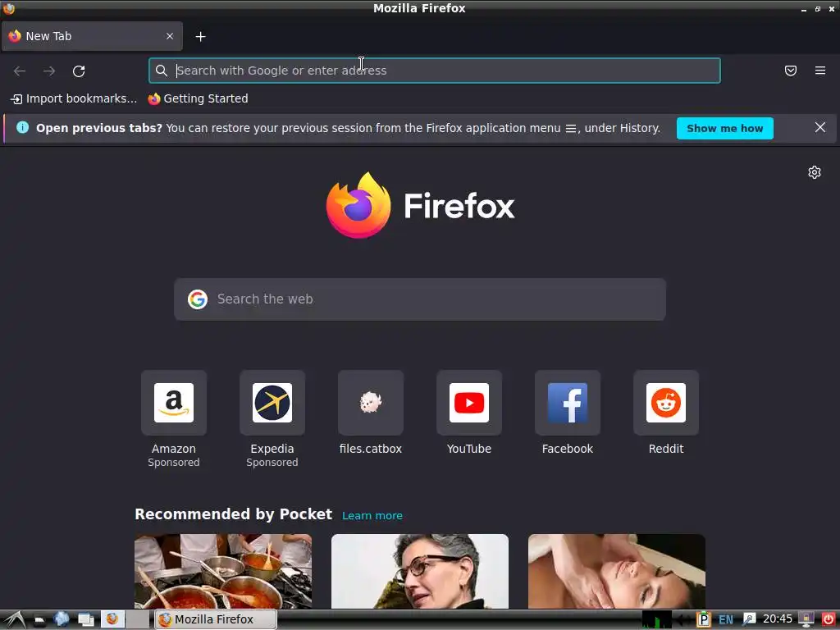Dismiss the Open previous tabs notification
840x630 pixels.
click(819, 127)
